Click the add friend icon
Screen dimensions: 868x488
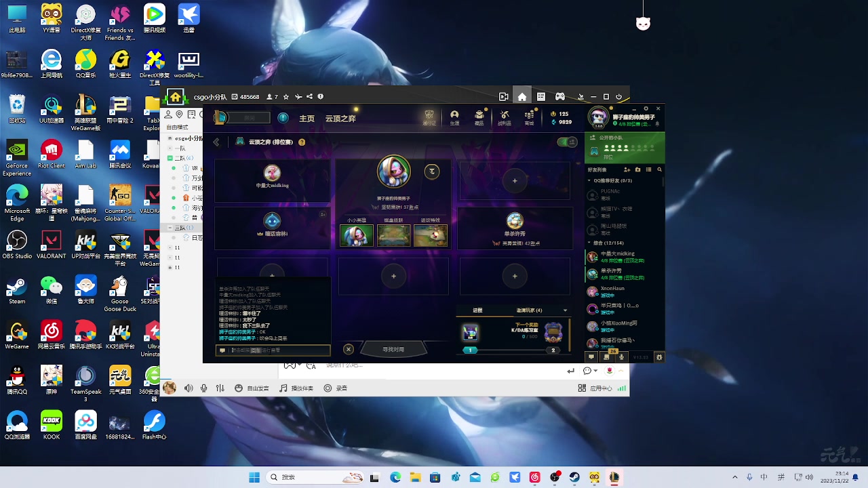(x=627, y=169)
